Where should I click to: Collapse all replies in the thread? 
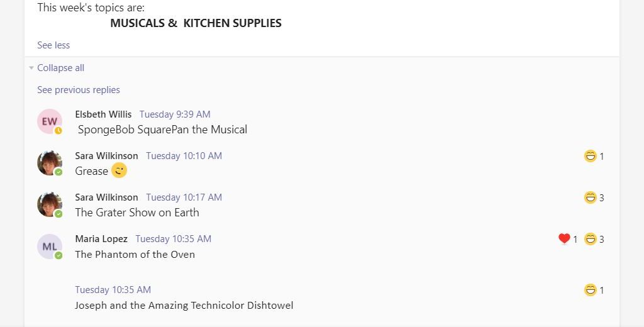(61, 68)
